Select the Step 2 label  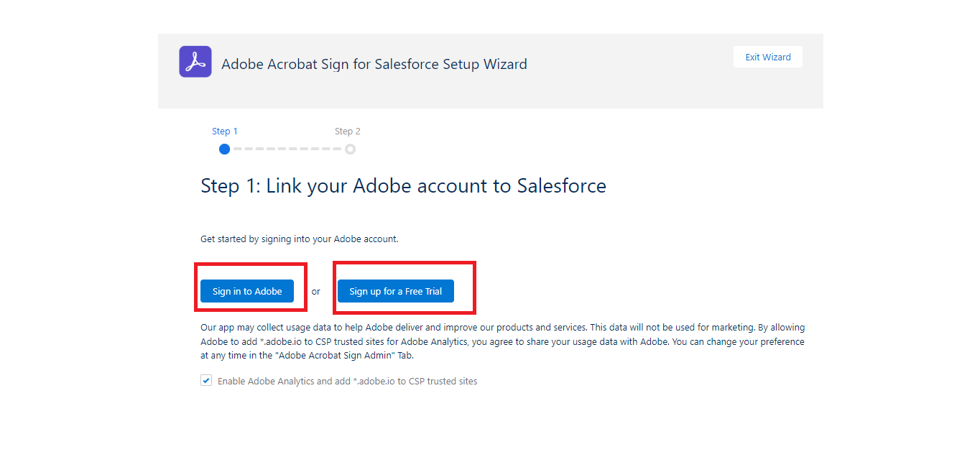[x=347, y=131]
